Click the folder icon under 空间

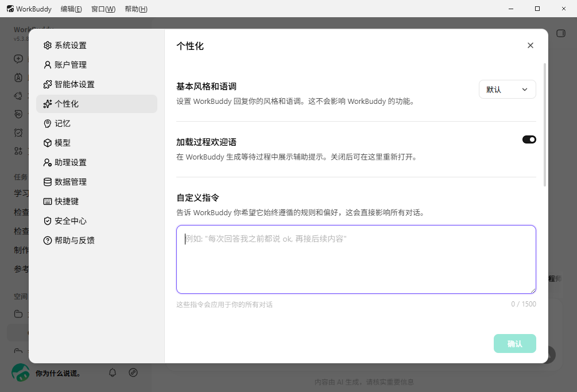(x=18, y=314)
